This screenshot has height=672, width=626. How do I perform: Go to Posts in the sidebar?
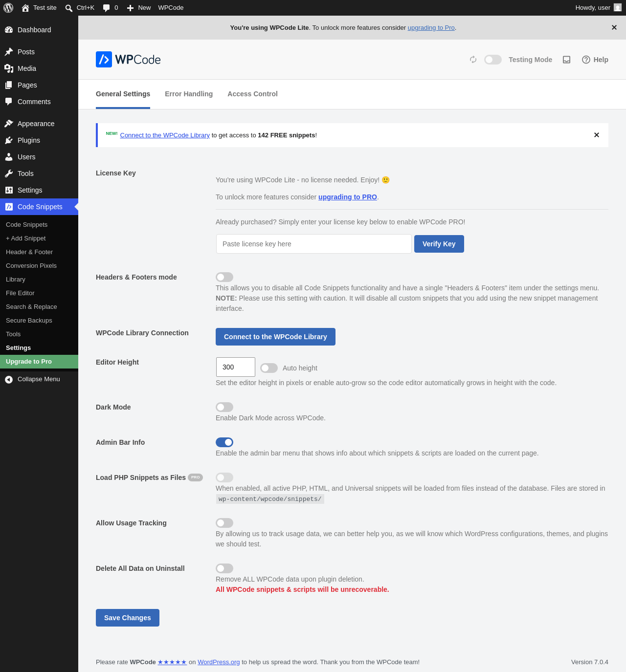point(39,52)
